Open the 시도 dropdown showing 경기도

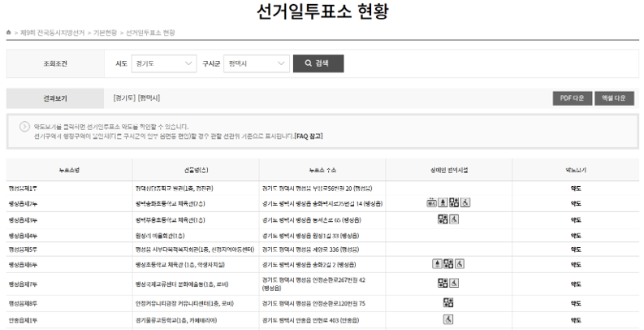coord(164,63)
